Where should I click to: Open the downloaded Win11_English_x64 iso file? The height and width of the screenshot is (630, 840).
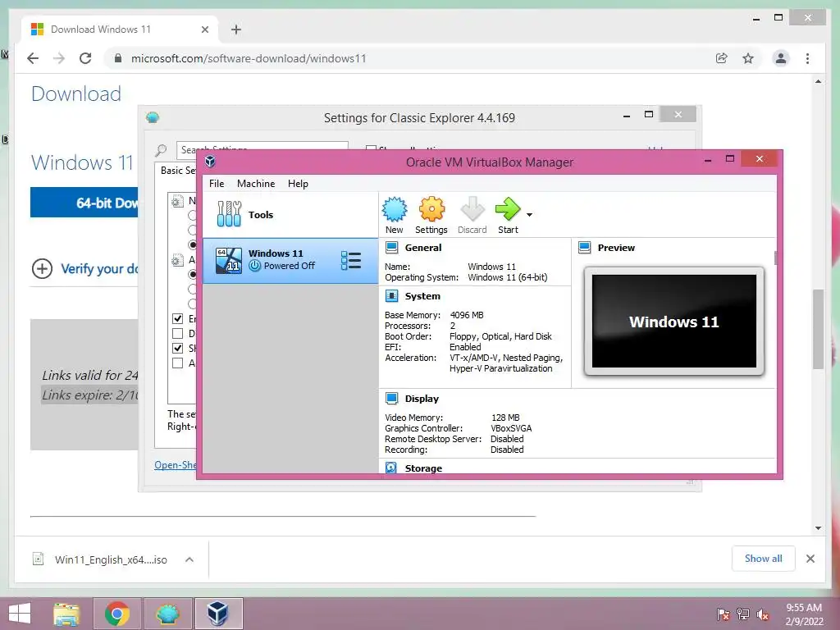(x=111, y=559)
